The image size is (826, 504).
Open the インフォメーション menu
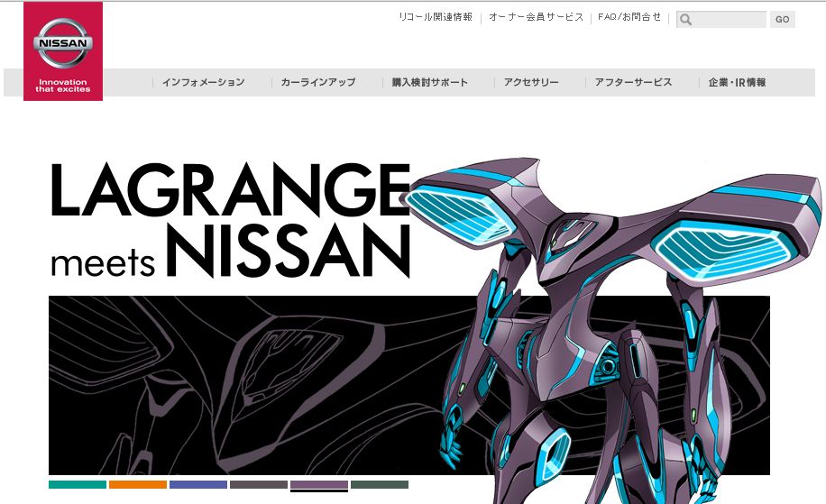click(203, 82)
